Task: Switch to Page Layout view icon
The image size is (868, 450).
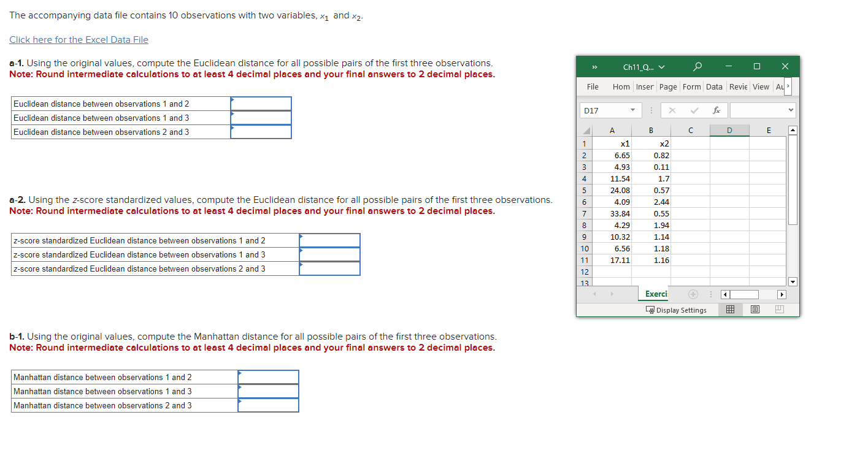Action: pyautogui.click(x=755, y=310)
